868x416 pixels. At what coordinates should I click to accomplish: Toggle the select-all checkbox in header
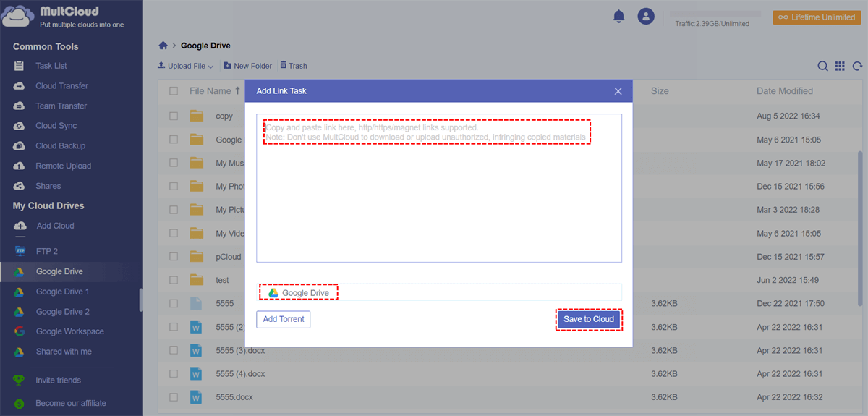tap(174, 91)
